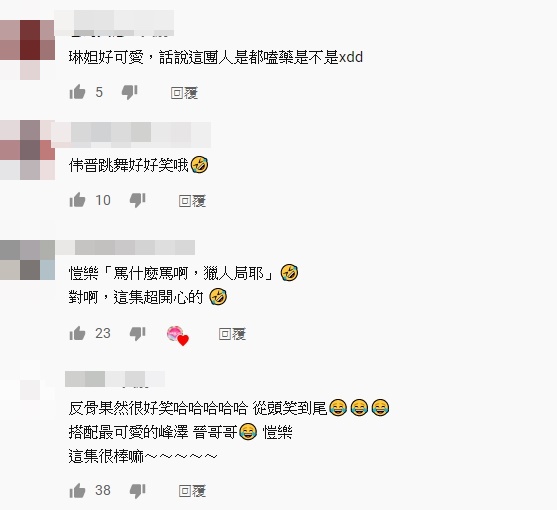Dislike the 琳姐好可愛 comment
Viewport: 557px width, 510px height.
pyautogui.click(x=130, y=92)
